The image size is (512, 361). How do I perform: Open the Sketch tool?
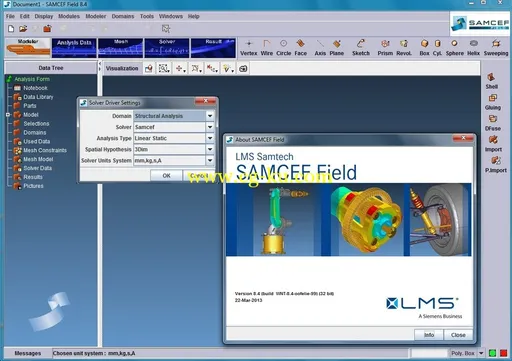[361, 48]
